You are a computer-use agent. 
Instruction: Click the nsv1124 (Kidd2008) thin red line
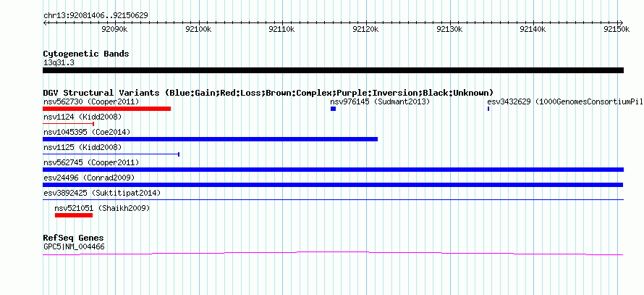click(69, 123)
